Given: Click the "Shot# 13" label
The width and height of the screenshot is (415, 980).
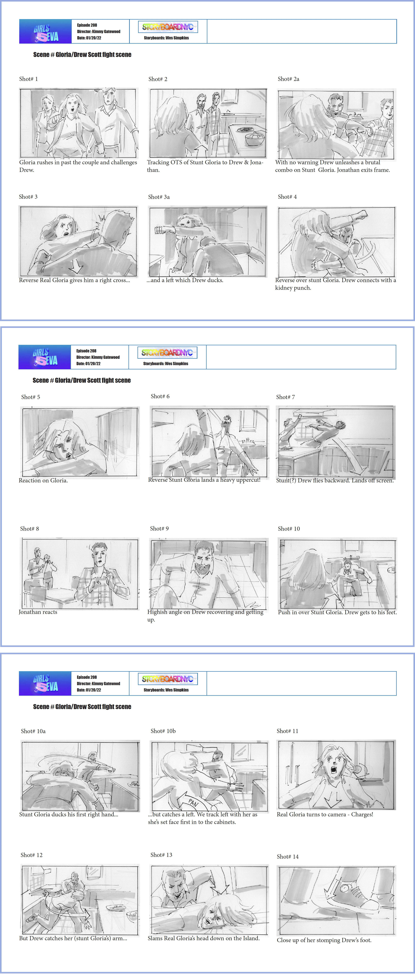Looking at the screenshot, I should 161,855.
